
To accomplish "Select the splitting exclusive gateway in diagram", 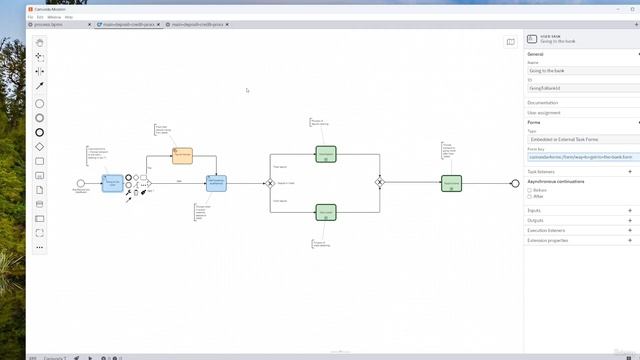I will click(x=270, y=183).
